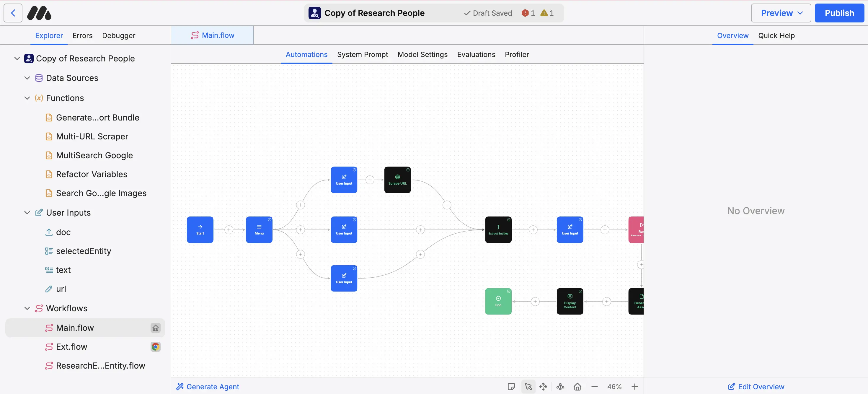Switch to the System Prompt tab
868x394 pixels.
[x=362, y=55]
